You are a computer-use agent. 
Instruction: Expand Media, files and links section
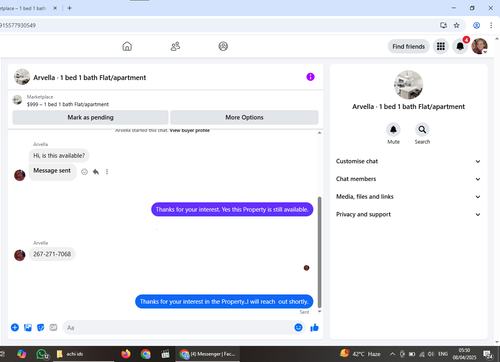pyautogui.click(x=408, y=197)
